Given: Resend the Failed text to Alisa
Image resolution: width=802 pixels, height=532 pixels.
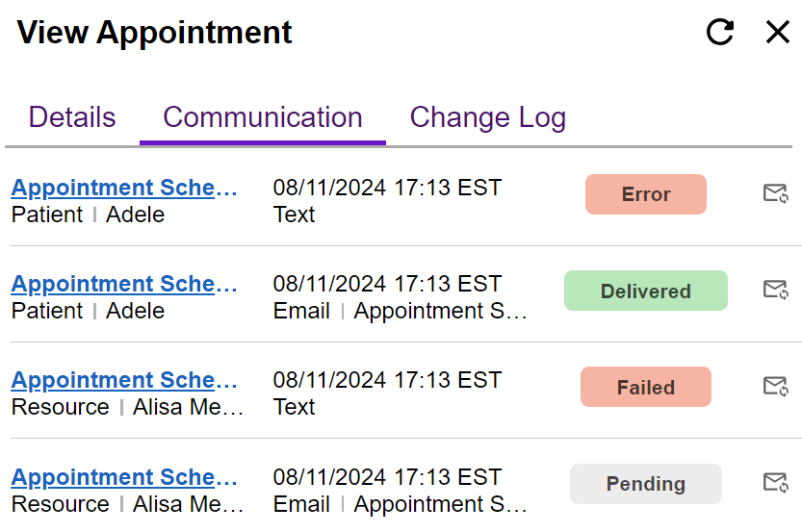Looking at the screenshot, I should coord(775,387).
